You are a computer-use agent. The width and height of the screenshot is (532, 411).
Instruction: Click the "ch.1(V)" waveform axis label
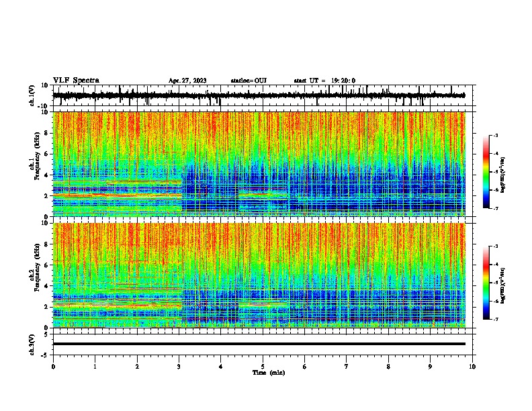point(32,95)
